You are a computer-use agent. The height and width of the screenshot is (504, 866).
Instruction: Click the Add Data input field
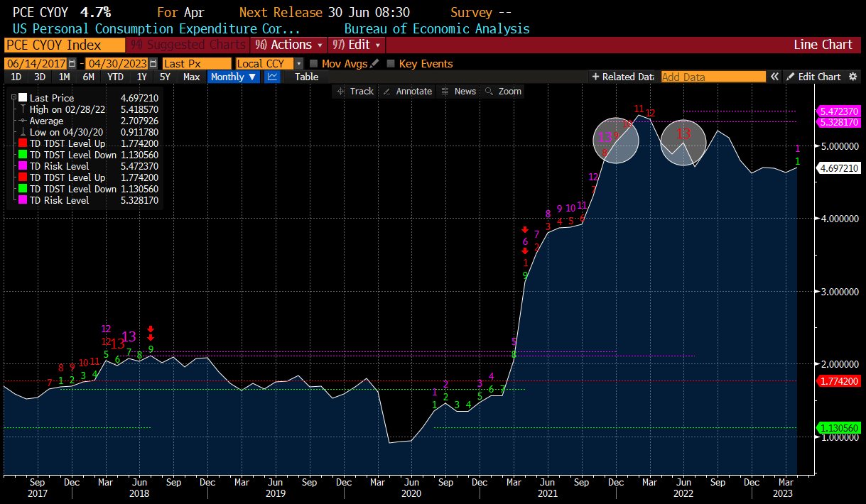point(713,77)
